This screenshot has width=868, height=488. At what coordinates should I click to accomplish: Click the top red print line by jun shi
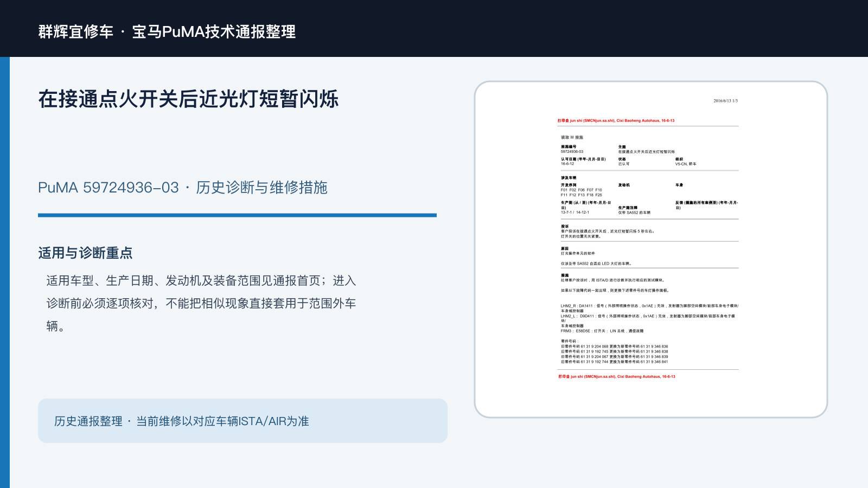[x=616, y=121]
